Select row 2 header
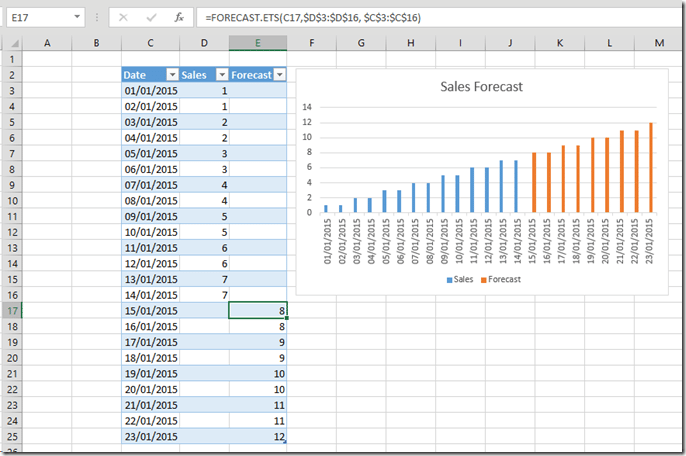 [12, 75]
